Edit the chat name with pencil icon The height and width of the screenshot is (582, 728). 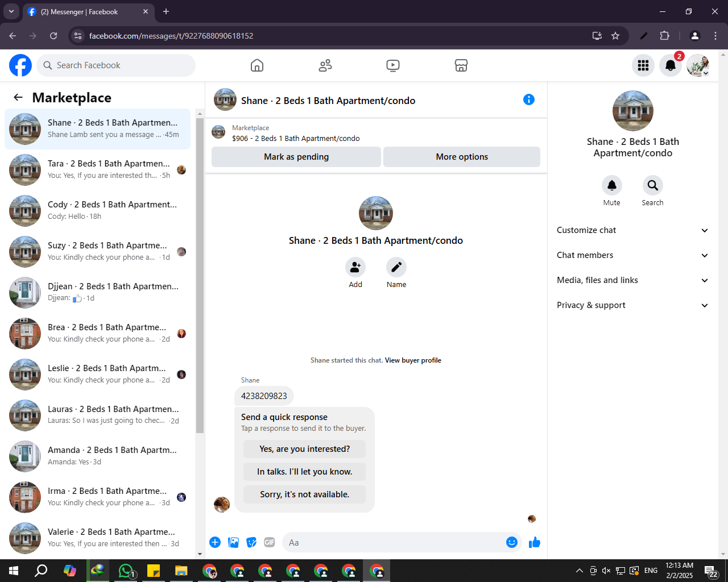tap(396, 267)
